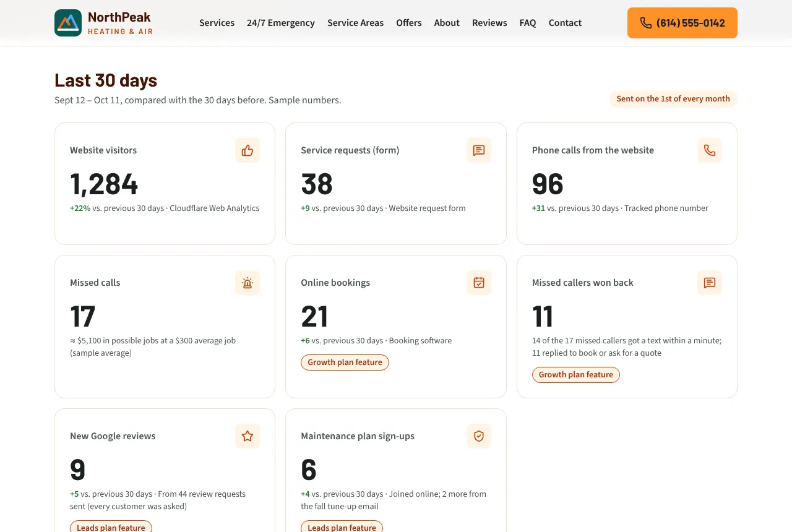Click Leads plan feature tag under New Google reviews
Viewport: 792px width, 532px height.
[x=111, y=528]
